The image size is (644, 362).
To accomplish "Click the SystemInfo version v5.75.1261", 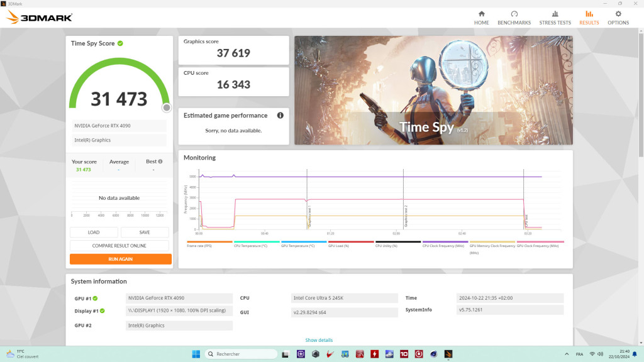I will pos(509,310).
